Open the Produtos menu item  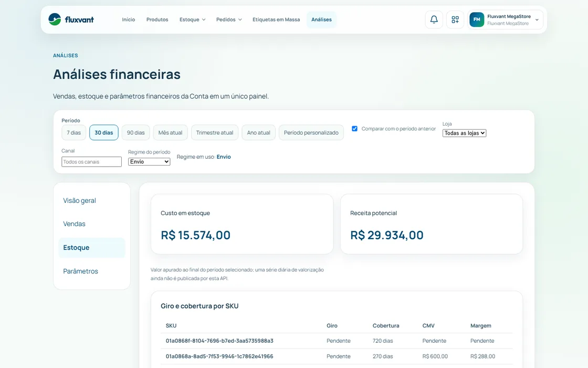pos(157,19)
